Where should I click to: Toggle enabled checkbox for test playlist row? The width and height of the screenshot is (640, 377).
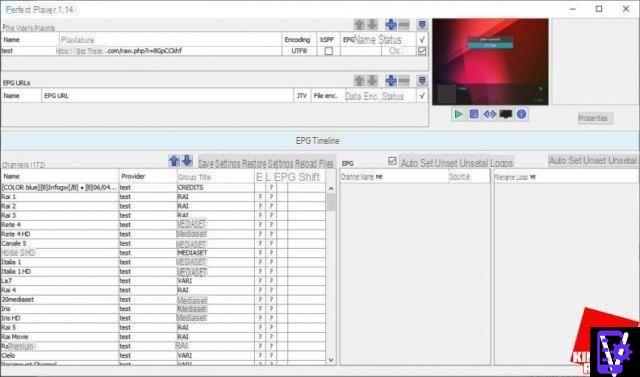click(422, 51)
